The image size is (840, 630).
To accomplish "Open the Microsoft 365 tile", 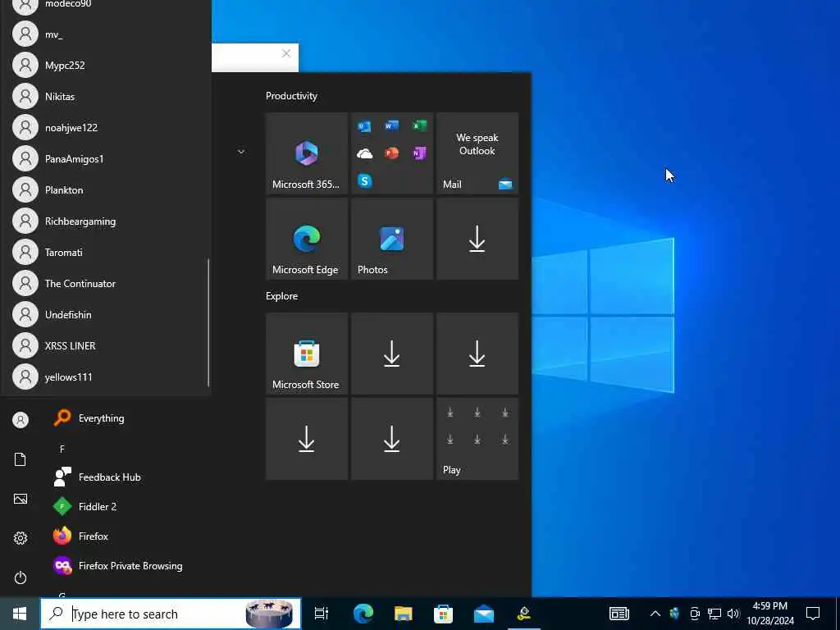I will pyautogui.click(x=307, y=153).
